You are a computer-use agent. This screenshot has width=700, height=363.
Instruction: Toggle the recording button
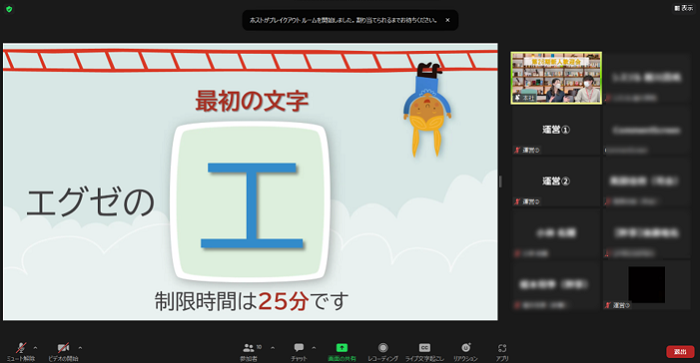pos(383,350)
